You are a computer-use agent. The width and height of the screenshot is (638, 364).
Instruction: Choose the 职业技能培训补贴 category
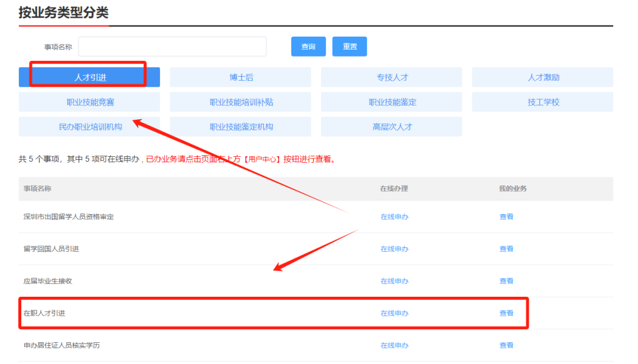(x=240, y=102)
